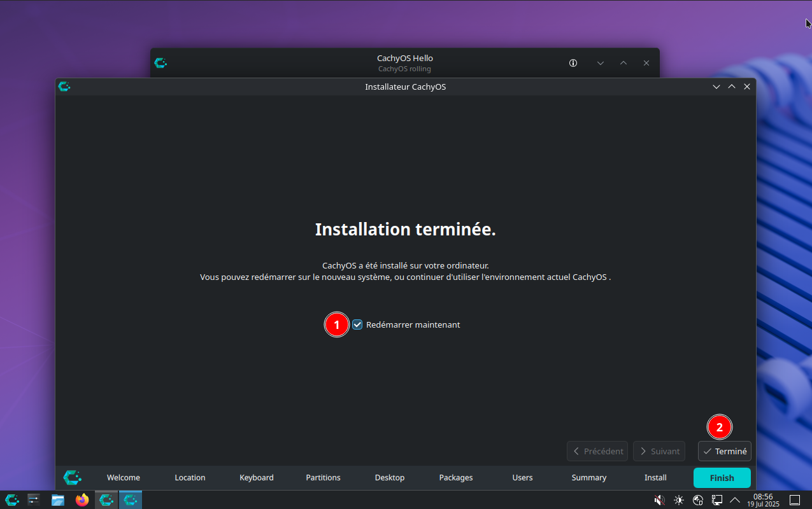812x509 pixels.
Task: Click the Terminé button
Action: 725,451
